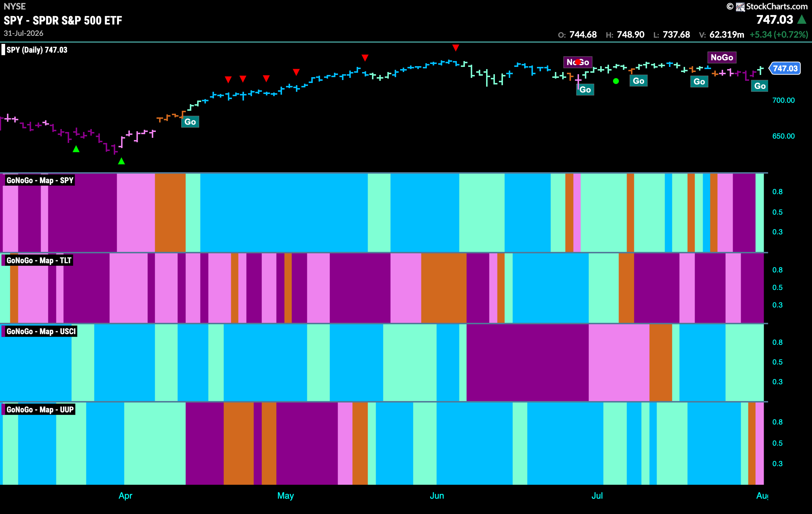Click the orange April block in the SPY map

(170, 213)
